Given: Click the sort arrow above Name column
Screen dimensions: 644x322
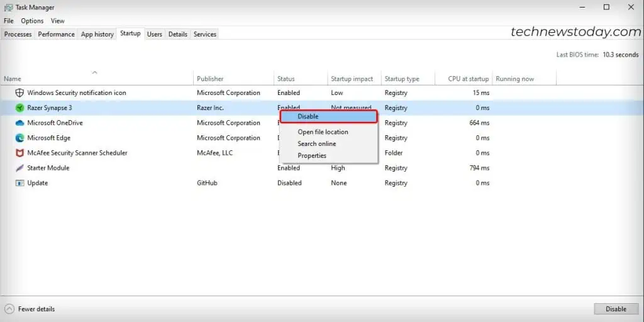Looking at the screenshot, I should pyautogui.click(x=94, y=72).
